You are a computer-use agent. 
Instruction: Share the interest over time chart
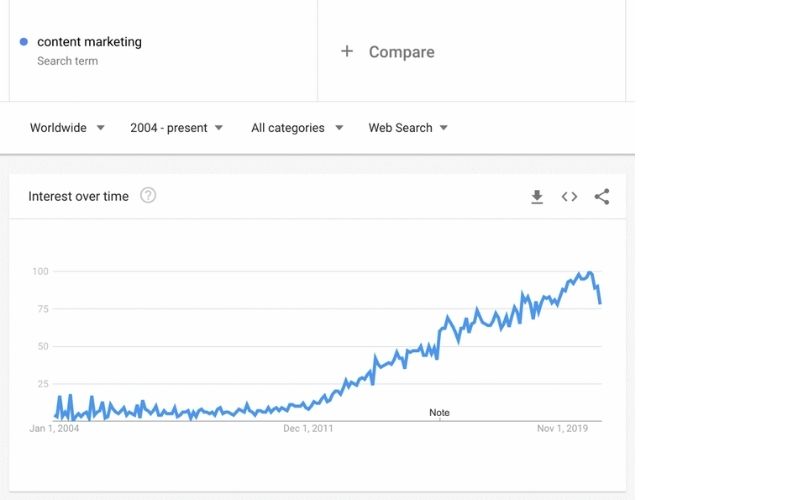pyautogui.click(x=602, y=196)
